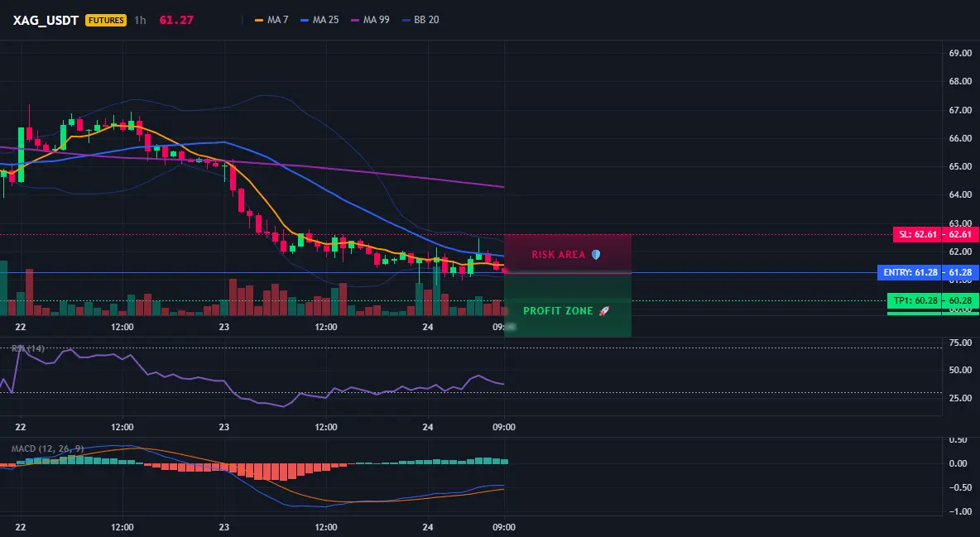Click date 22 on the price chart time axis
This screenshot has width=980, height=537.
(21, 327)
